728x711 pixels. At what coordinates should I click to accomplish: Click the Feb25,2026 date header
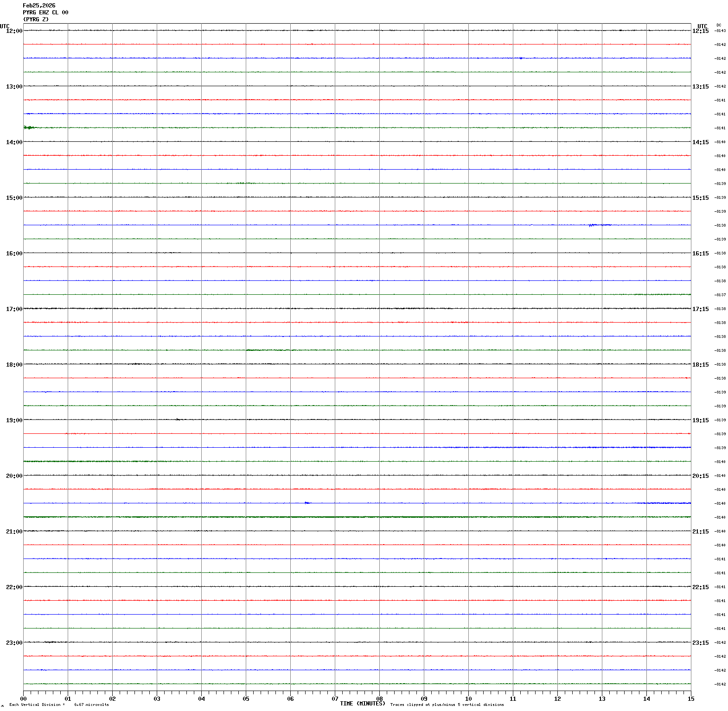[x=39, y=6]
